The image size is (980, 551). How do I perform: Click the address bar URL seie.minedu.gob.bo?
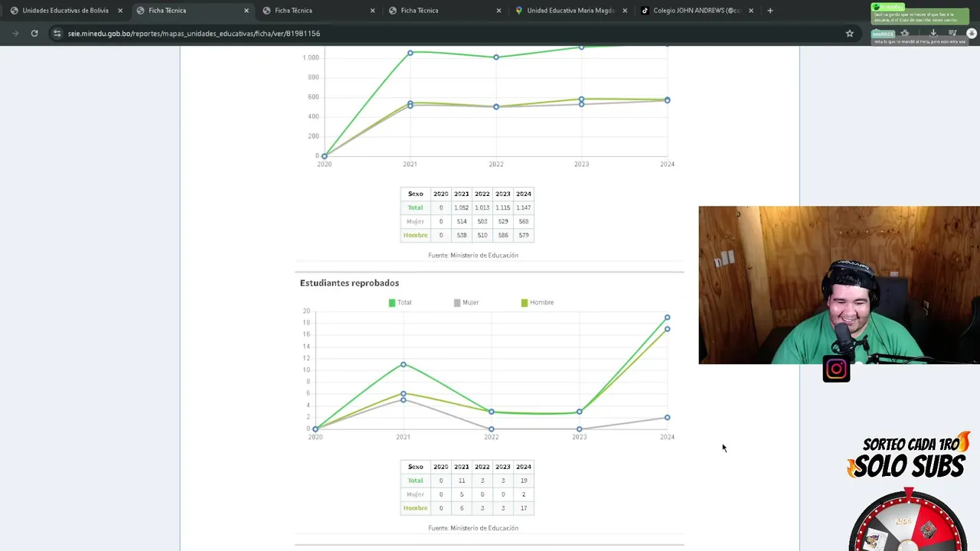tap(194, 34)
